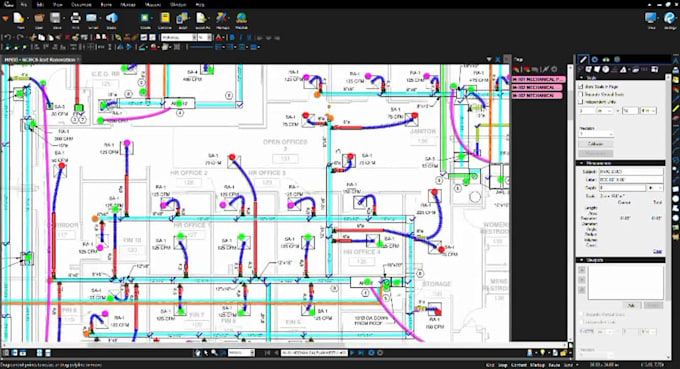The height and width of the screenshot is (369, 680).
Task: Click the text color A swatch in toolbar
Action: coord(219,38)
